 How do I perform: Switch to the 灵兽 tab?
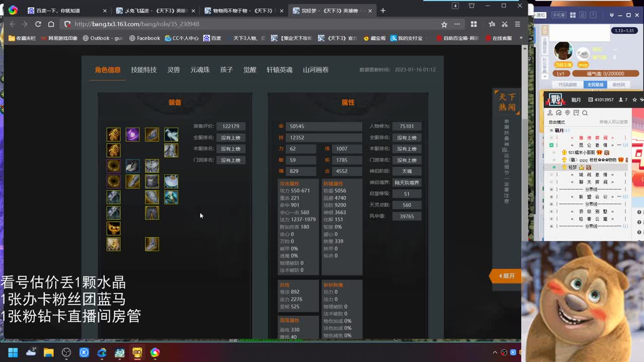click(x=173, y=70)
